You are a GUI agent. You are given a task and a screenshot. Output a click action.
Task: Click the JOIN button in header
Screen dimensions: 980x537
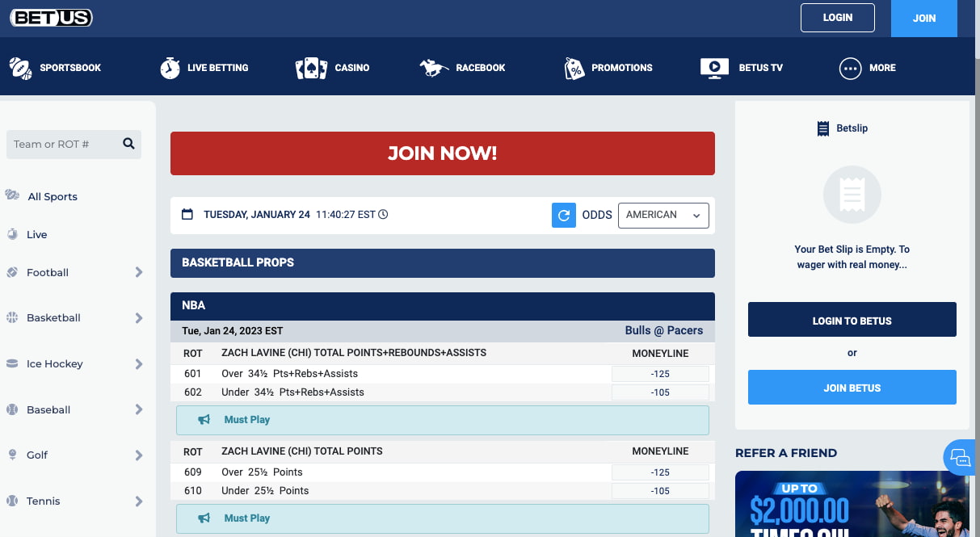pyautogui.click(x=924, y=19)
